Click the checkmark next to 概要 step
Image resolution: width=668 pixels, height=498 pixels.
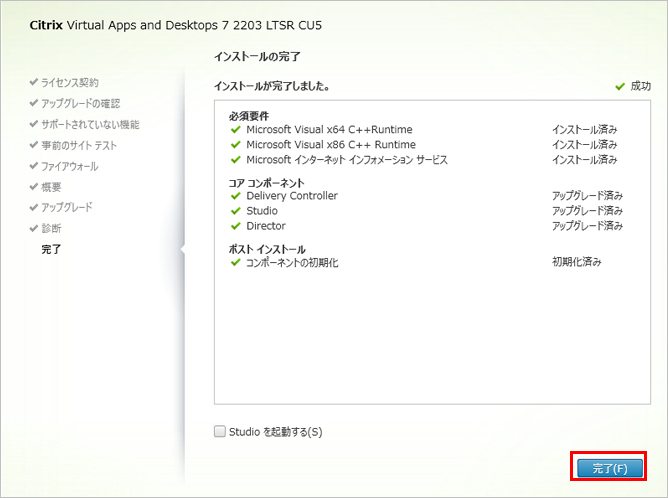(34, 186)
